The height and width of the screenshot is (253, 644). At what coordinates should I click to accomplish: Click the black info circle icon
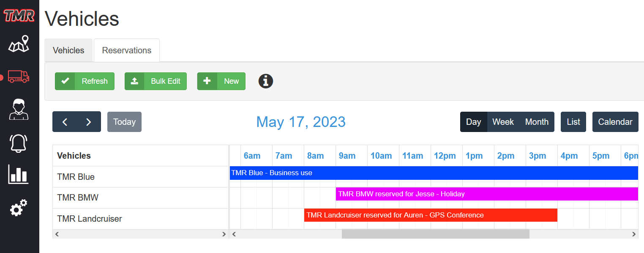click(266, 81)
